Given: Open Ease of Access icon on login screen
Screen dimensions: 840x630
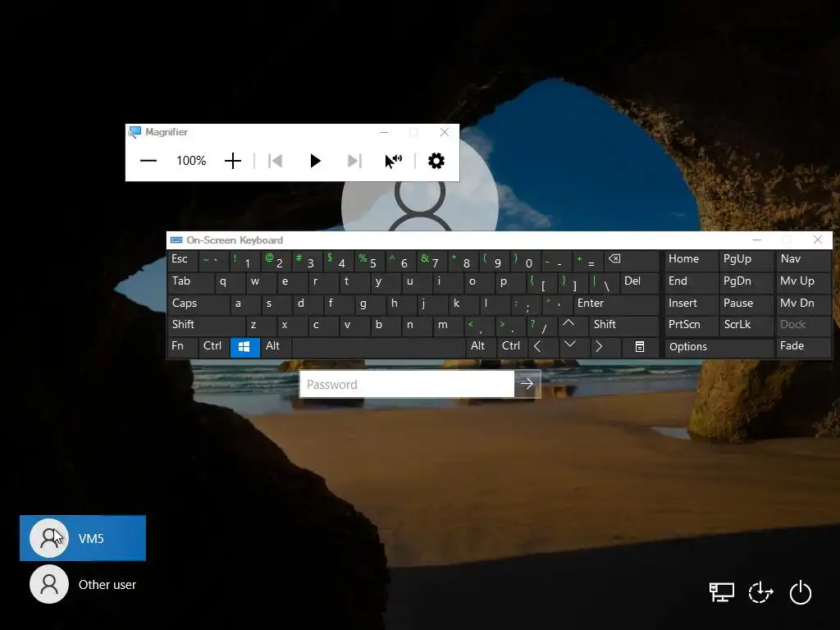Looking at the screenshot, I should (x=760, y=592).
